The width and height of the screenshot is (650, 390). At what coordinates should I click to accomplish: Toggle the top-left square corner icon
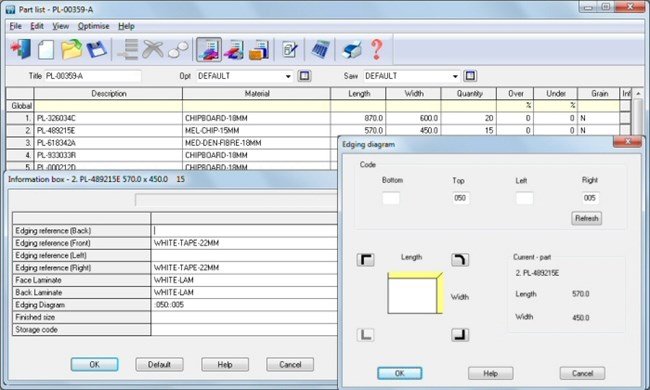tap(366, 260)
